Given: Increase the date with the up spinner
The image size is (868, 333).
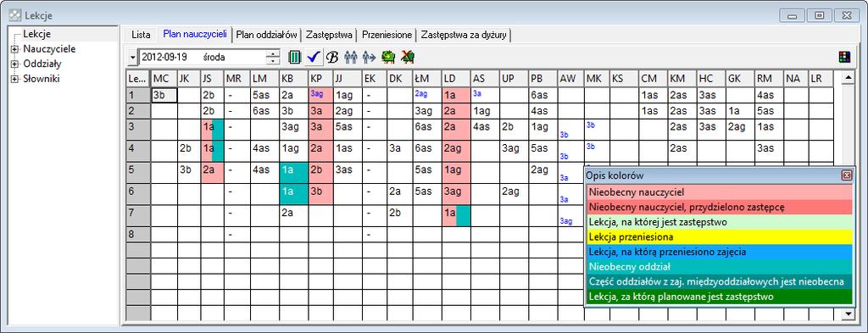Looking at the screenshot, I should 273,53.
